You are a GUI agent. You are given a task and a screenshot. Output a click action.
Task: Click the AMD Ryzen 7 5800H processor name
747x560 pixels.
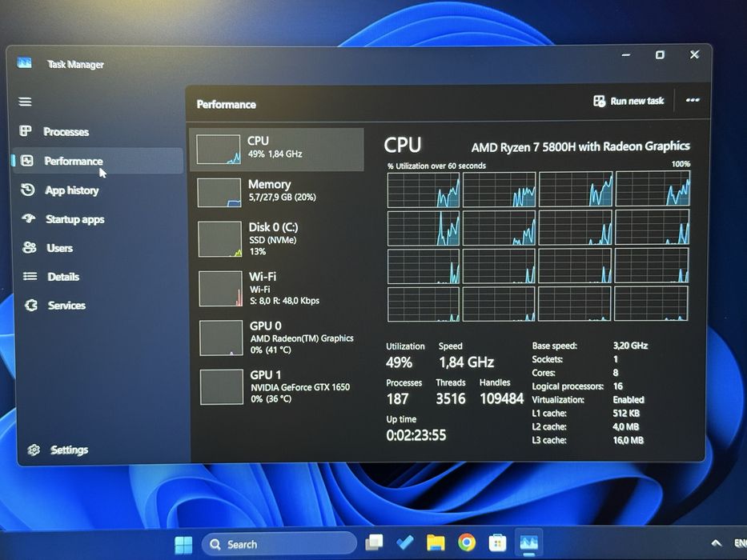[580, 146]
